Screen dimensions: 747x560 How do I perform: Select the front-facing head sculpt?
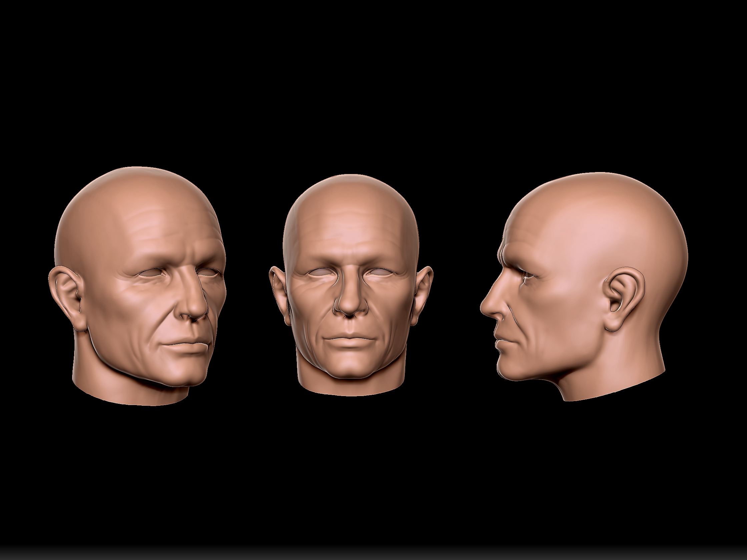350,285
